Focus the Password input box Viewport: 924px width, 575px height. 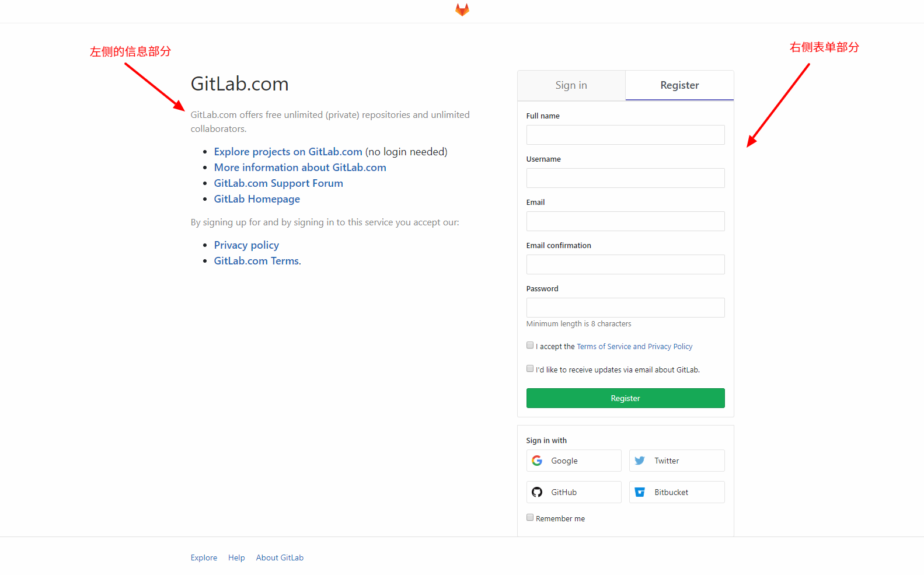pos(625,308)
